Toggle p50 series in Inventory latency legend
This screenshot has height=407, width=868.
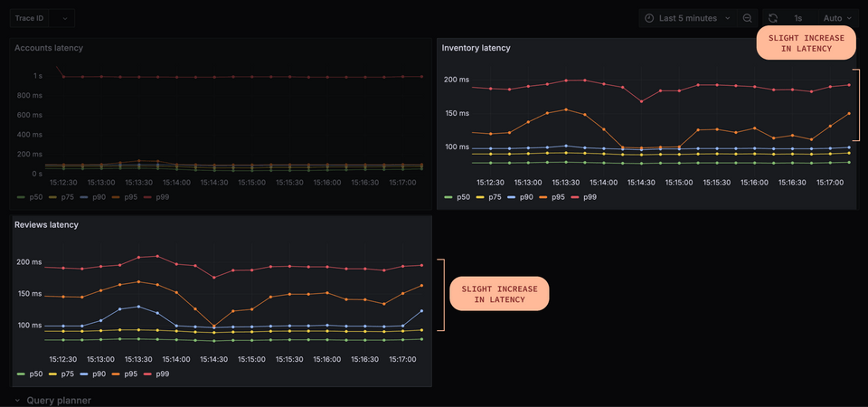coord(458,196)
